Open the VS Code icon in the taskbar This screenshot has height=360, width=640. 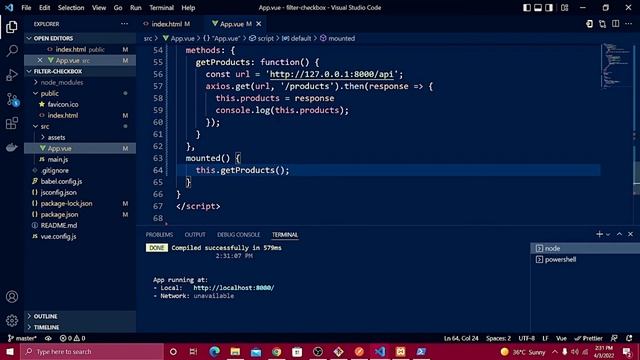380,351
